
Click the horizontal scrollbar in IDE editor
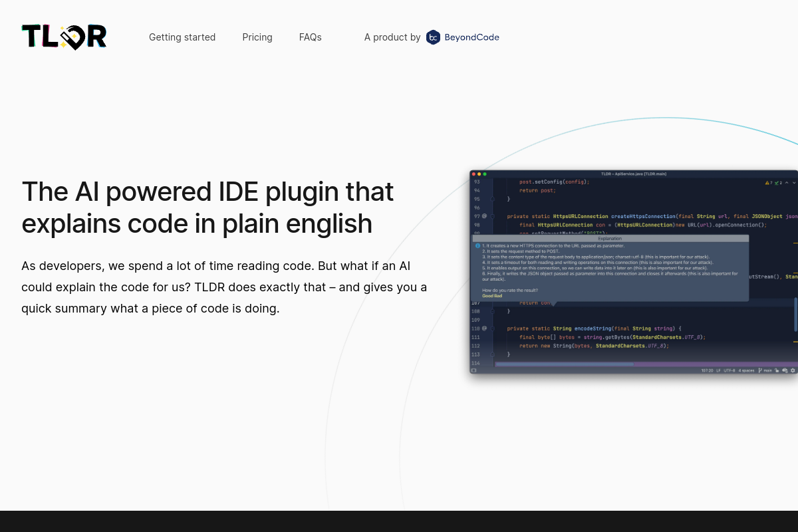pos(564,364)
